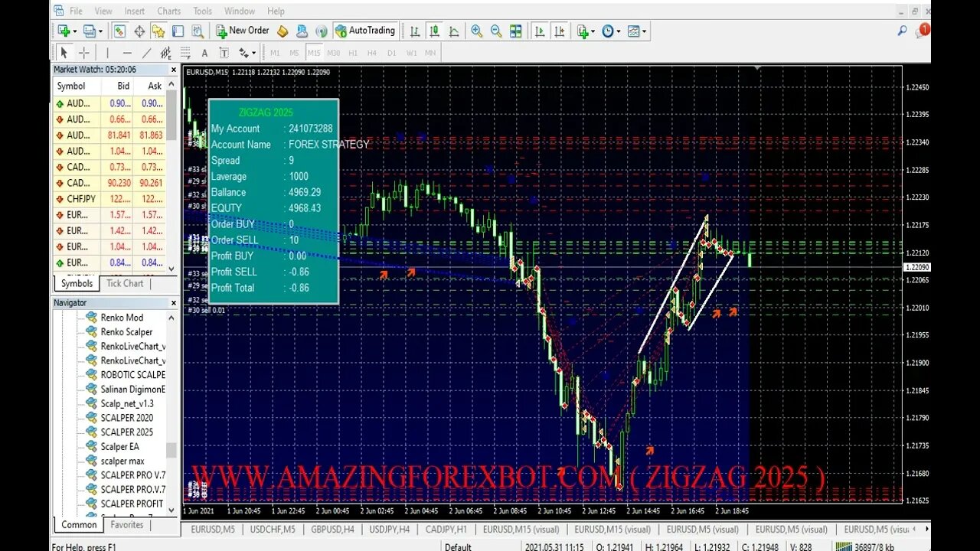Tile chart windows icon
Viewport: 980px width, 551px height.
click(x=515, y=31)
